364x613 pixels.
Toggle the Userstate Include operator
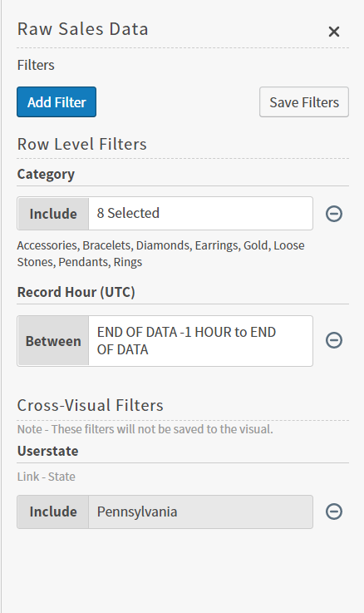tap(53, 512)
